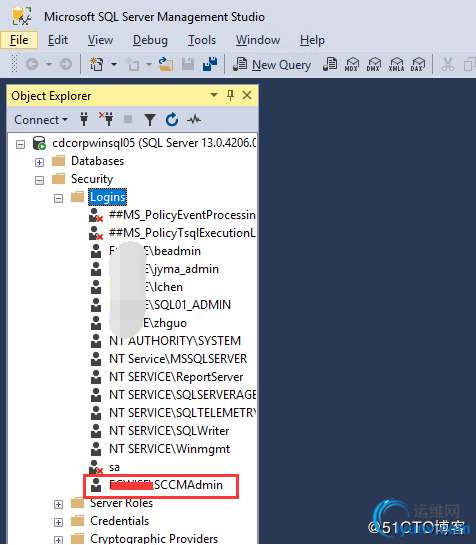476x545 pixels.
Task: Click the New Project toolbar icon
Action: [96, 64]
